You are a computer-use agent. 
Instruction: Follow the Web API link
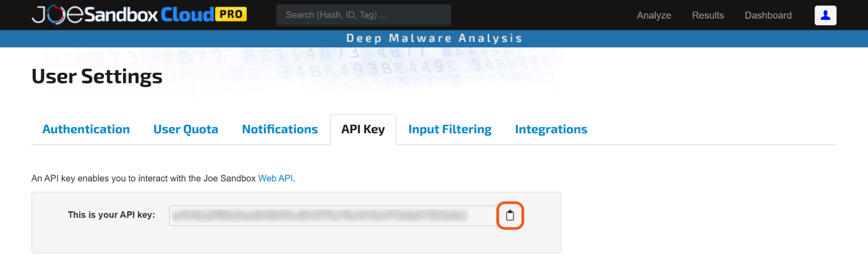(x=275, y=179)
